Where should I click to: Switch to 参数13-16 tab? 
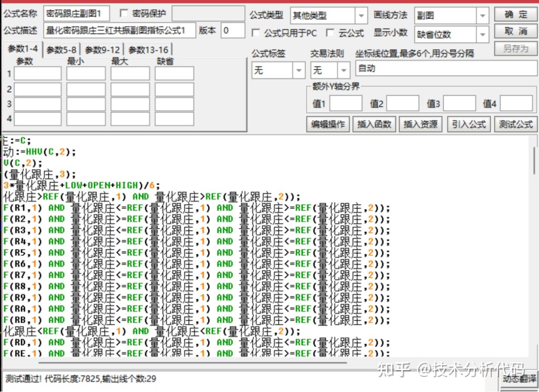coord(148,50)
